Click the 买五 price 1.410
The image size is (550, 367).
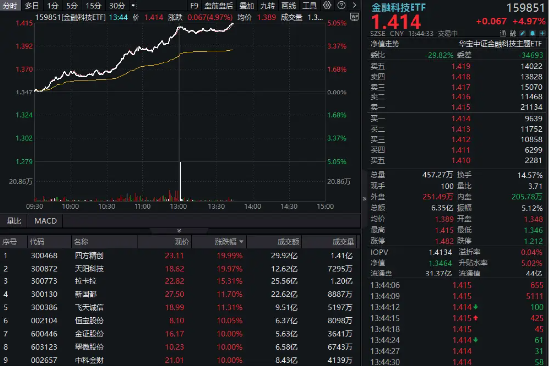pyautogui.click(x=461, y=160)
